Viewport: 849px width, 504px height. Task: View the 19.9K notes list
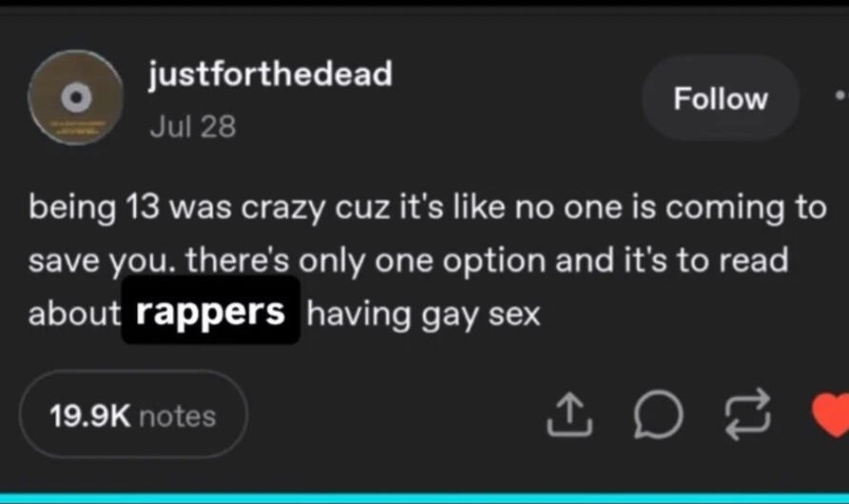[134, 415]
